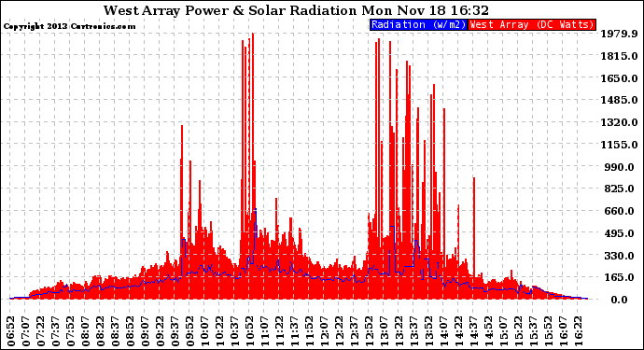Screen dimensions: 644x350
Task: Click the 12:52 time label on x-axis
Action: click(370, 331)
